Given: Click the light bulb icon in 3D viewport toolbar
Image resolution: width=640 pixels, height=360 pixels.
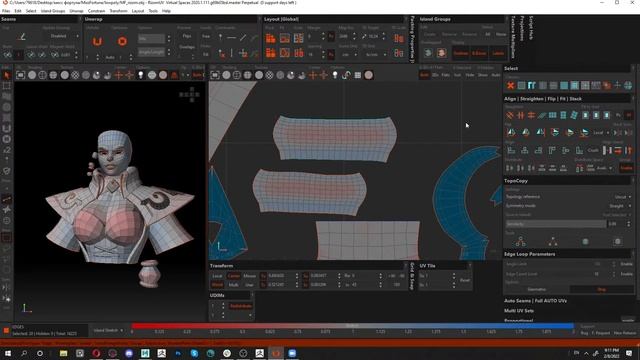Looking at the screenshot, I should pyautogui.click(x=140, y=75).
